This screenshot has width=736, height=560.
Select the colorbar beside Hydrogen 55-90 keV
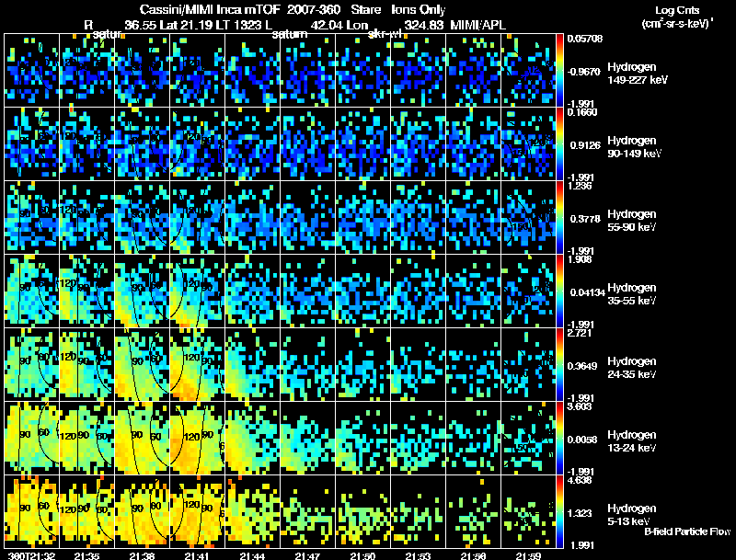click(559, 217)
